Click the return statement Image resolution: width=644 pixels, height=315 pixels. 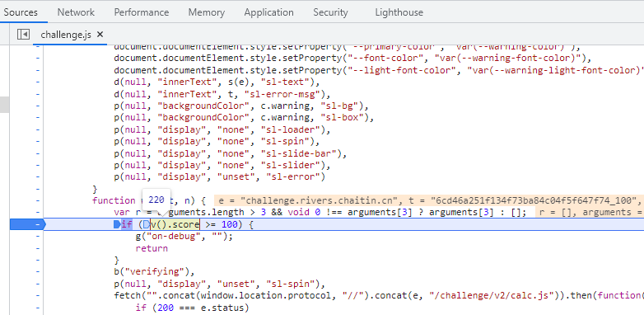152,248
